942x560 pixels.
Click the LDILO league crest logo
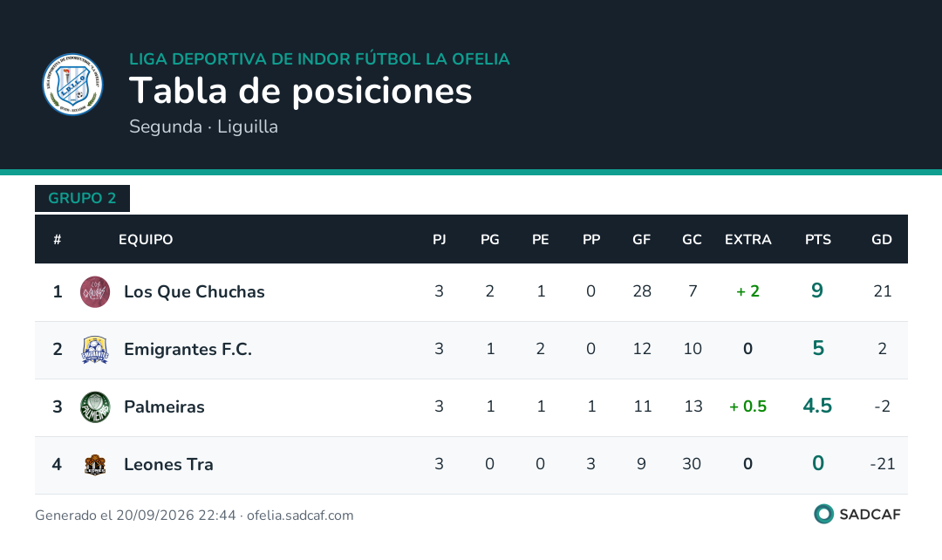pyautogui.click(x=72, y=84)
